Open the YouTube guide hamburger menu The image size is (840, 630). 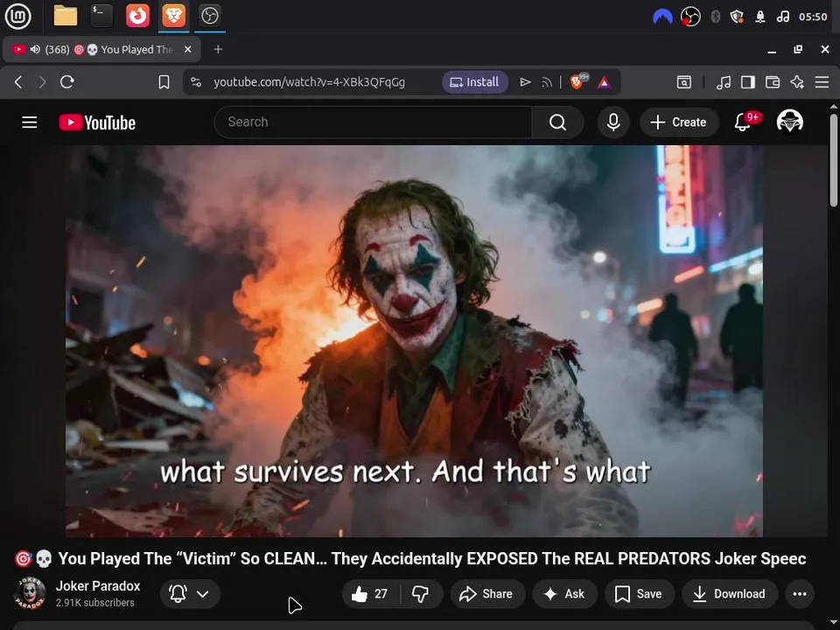pos(30,122)
